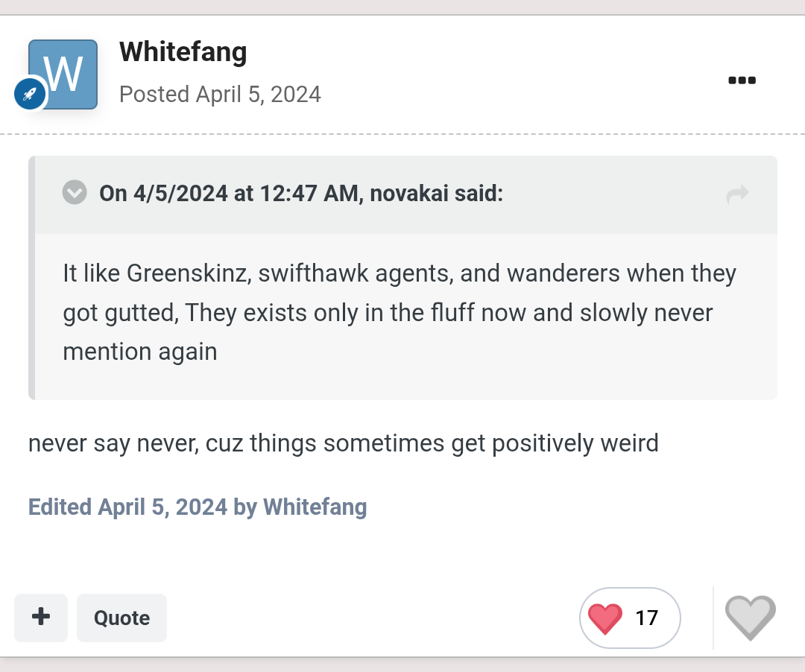This screenshot has width=805, height=672.
Task: Open the post options three-dots menu
Action: tap(742, 80)
